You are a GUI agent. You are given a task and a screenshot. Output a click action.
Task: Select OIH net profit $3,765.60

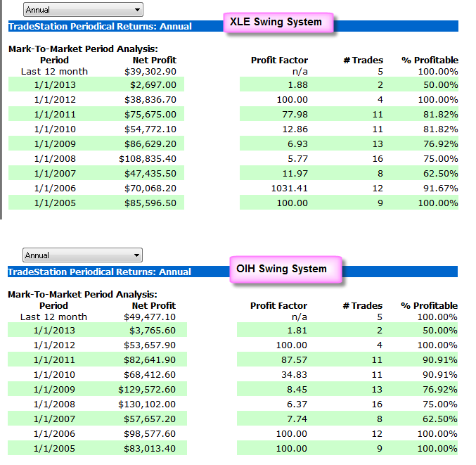153,331
